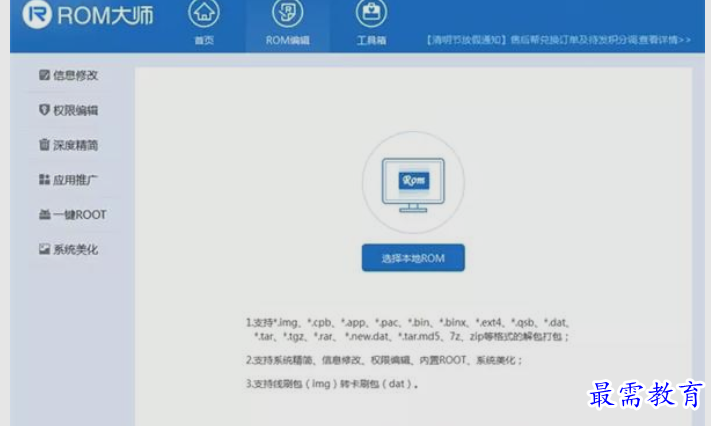This screenshot has height=426, width=711.
Task: Select the line about 支持系统精简 features
Action: (384, 360)
